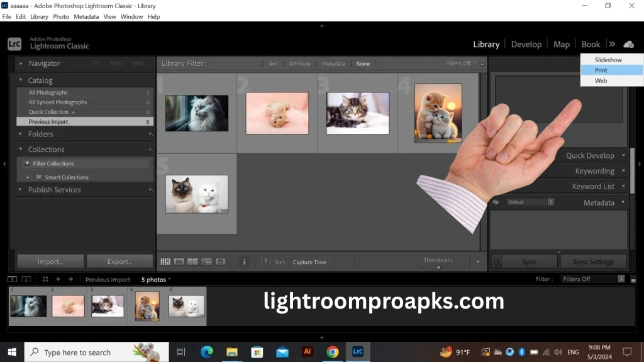Toggle the Filters Off switch in Library Filter
644x362 pixels.
[460, 63]
